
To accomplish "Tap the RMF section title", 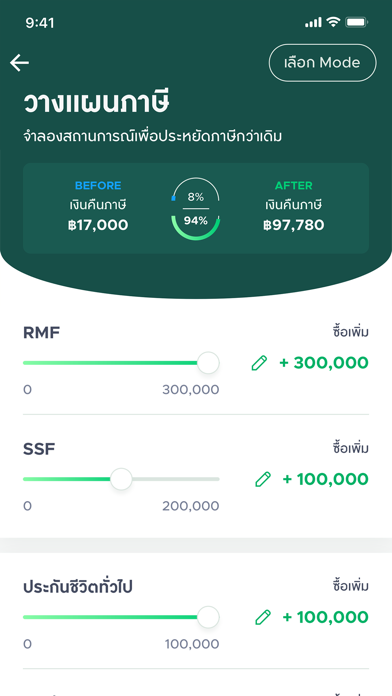I will pos(41,333).
